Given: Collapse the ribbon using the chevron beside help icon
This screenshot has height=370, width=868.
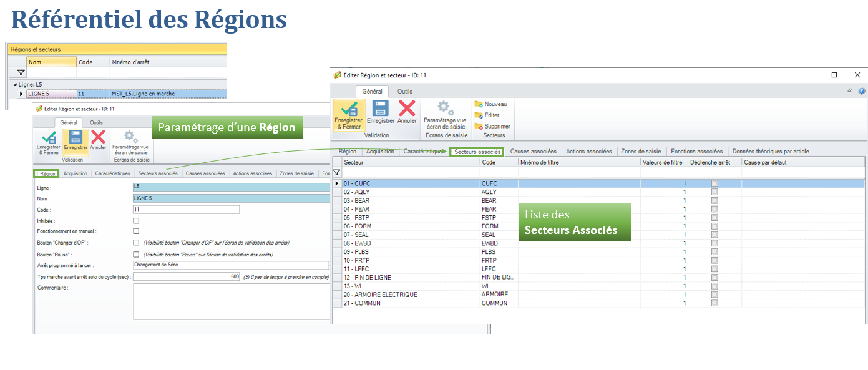Looking at the screenshot, I should pyautogui.click(x=850, y=91).
